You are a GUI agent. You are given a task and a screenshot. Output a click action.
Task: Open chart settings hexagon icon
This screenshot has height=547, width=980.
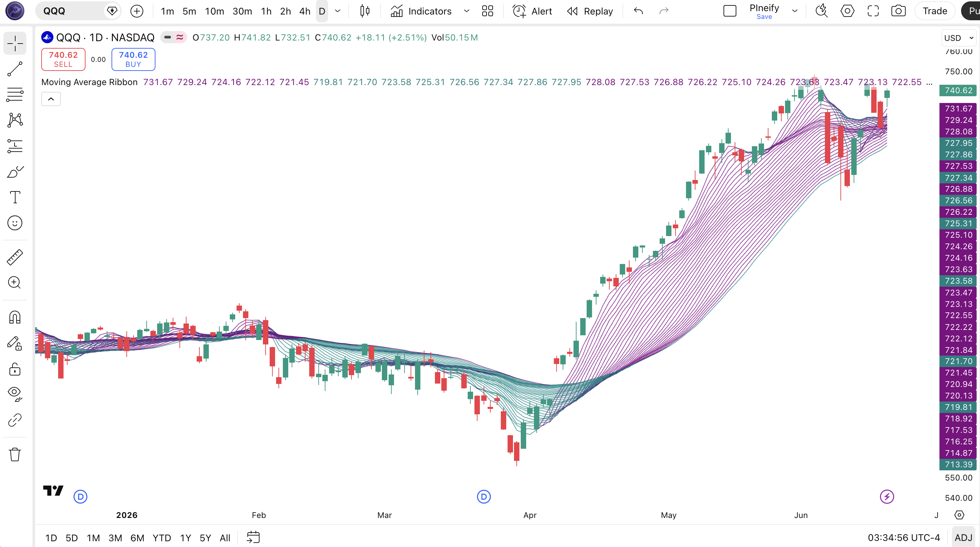coord(847,11)
